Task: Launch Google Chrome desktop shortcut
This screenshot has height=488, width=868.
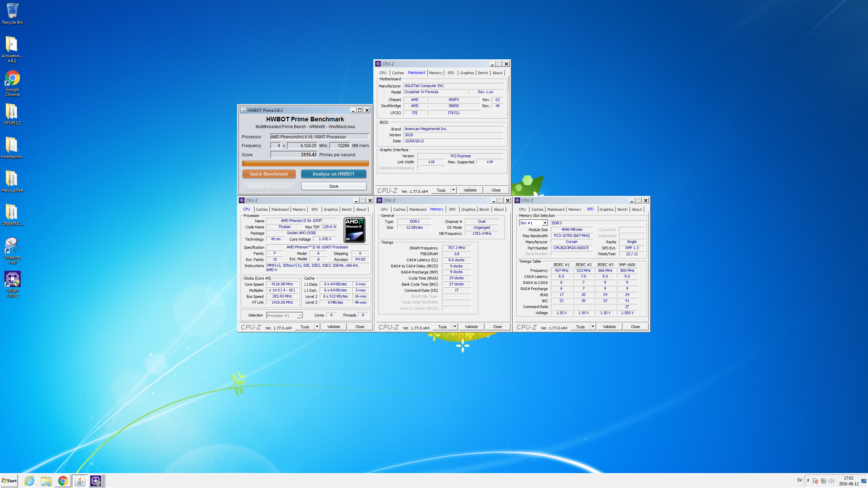Action: click(12, 83)
